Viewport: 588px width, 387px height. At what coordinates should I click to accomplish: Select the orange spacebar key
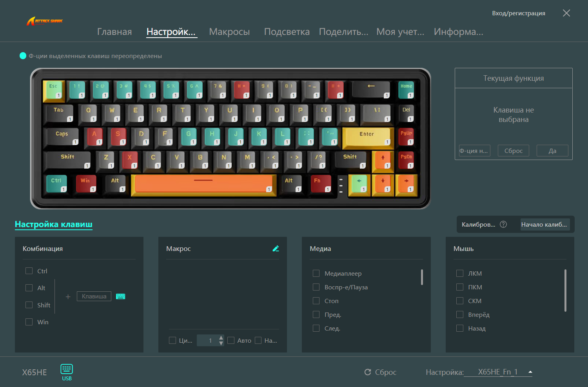click(203, 184)
